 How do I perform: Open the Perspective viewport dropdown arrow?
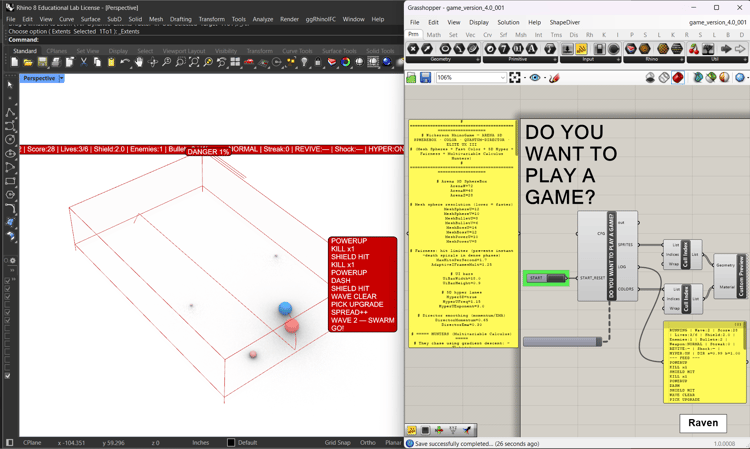61,78
